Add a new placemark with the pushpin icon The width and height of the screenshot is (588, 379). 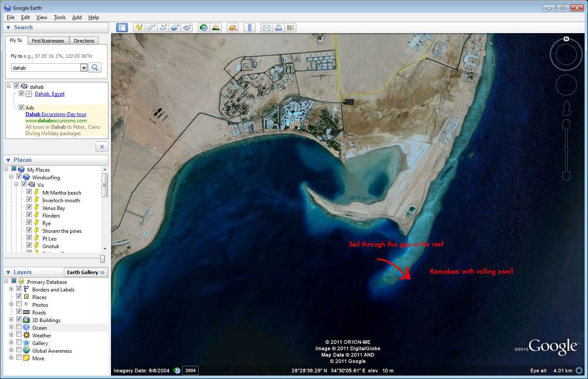(139, 28)
